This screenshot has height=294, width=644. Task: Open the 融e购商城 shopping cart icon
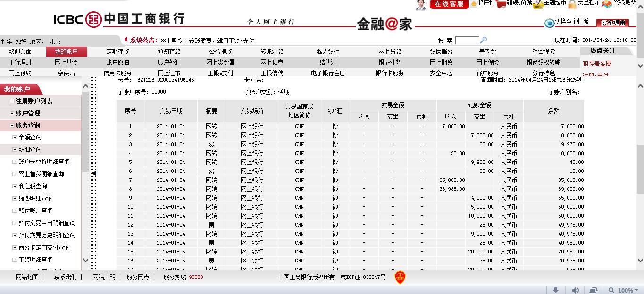502,4
